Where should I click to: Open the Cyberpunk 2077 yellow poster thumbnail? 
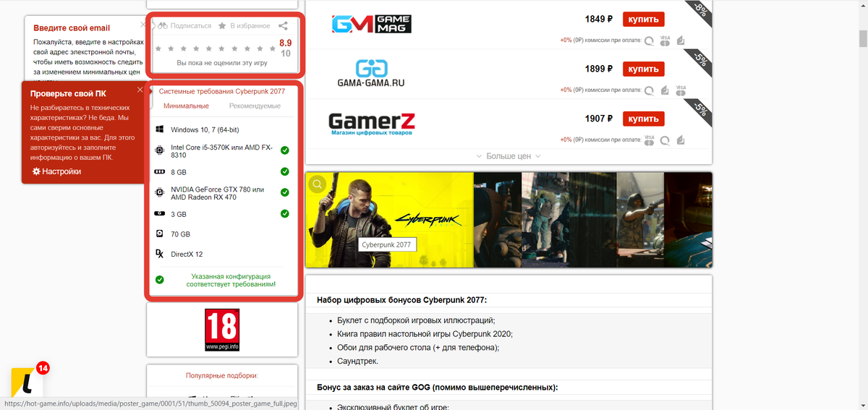[389, 220]
